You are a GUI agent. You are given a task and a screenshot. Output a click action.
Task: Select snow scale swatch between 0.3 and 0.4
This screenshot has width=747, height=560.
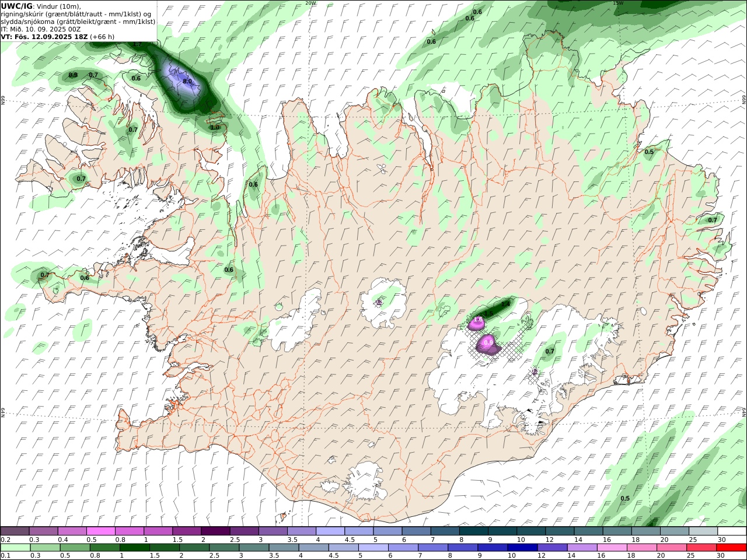tap(43, 531)
